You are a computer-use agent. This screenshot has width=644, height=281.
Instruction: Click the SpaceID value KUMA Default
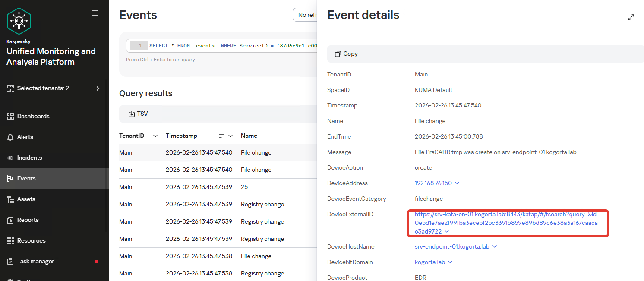click(433, 90)
